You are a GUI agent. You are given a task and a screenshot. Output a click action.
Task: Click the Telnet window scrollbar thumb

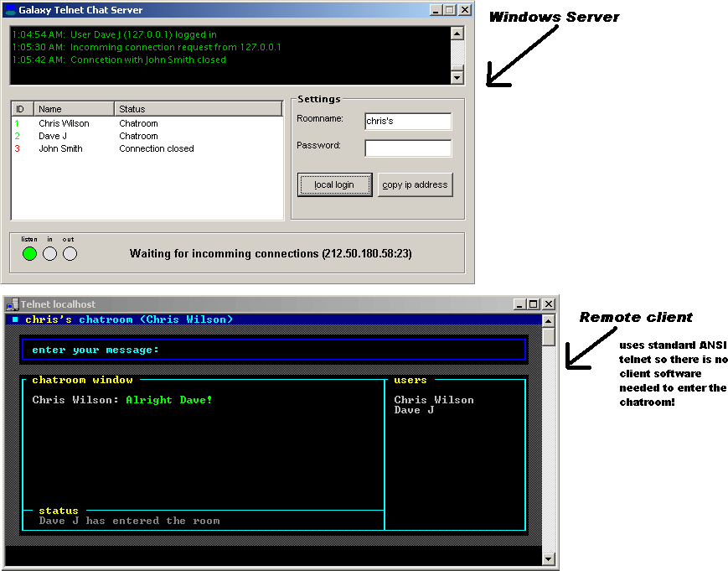(549, 337)
